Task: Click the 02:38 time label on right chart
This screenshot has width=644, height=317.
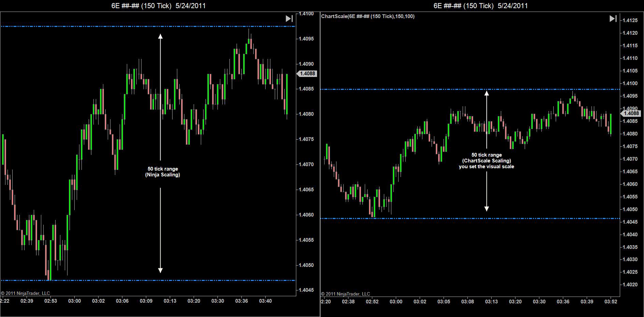Action: [x=348, y=302]
